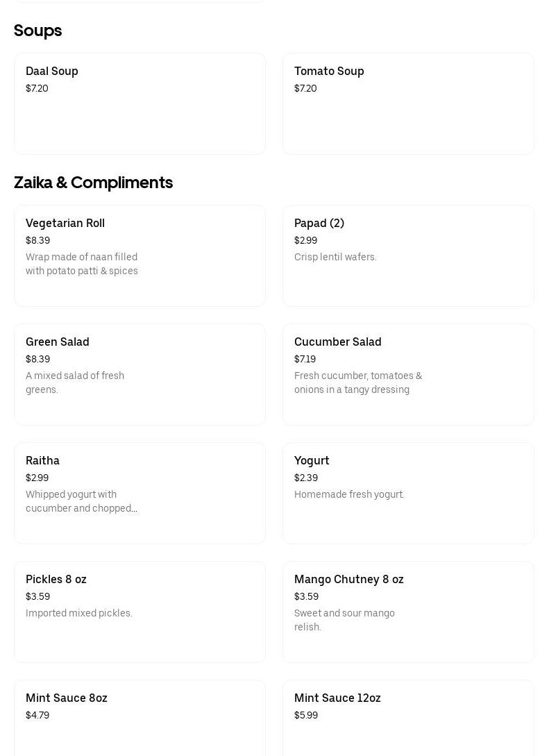The width and height of the screenshot is (558, 756).
Task: Click the "Crisp lentil wafers" description
Action: (335, 257)
